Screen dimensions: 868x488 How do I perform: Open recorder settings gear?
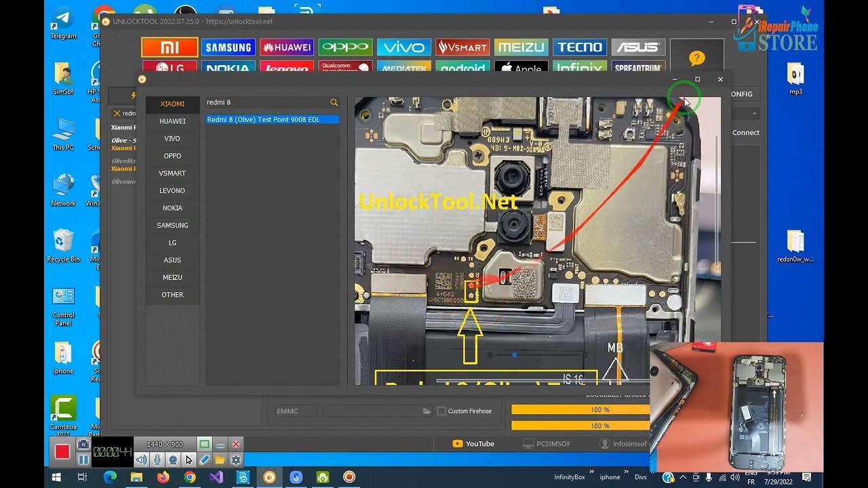[x=236, y=460]
